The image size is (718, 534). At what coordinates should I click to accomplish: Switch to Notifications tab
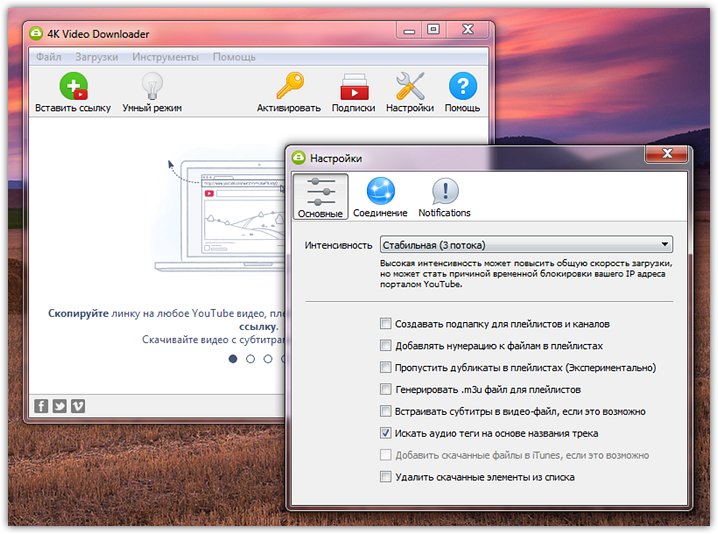pyautogui.click(x=444, y=196)
